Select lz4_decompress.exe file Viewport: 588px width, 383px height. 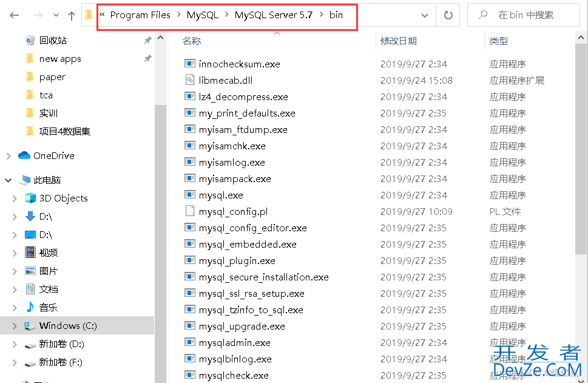click(x=243, y=97)
